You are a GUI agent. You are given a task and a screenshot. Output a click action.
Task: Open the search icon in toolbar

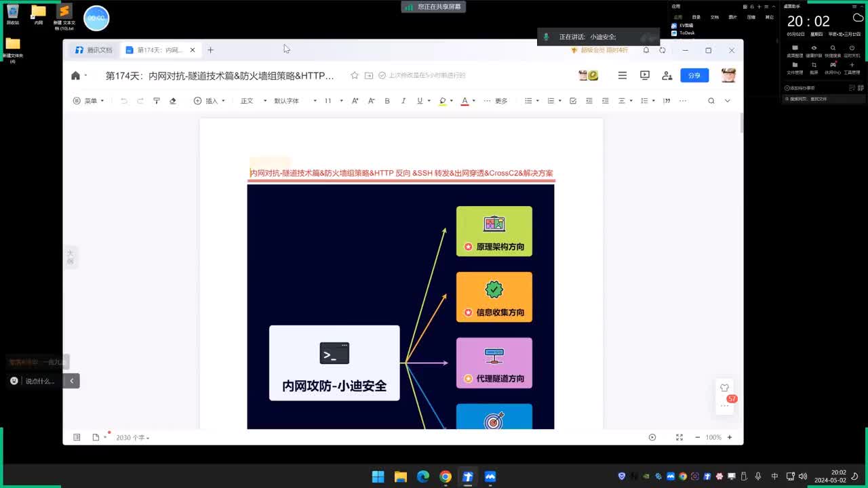[711, 101]
